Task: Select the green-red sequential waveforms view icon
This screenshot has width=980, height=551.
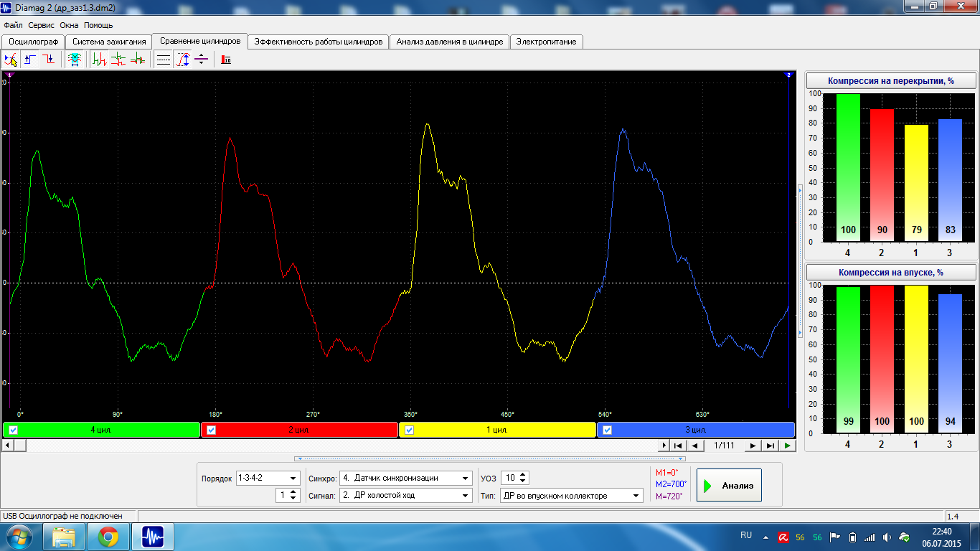Action: click(x=100, y=60)
